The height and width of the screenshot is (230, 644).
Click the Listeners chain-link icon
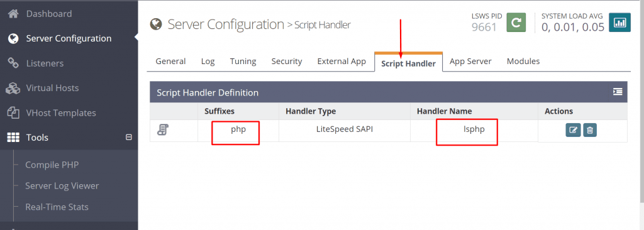pyautogui.click(x=13, y=63)
